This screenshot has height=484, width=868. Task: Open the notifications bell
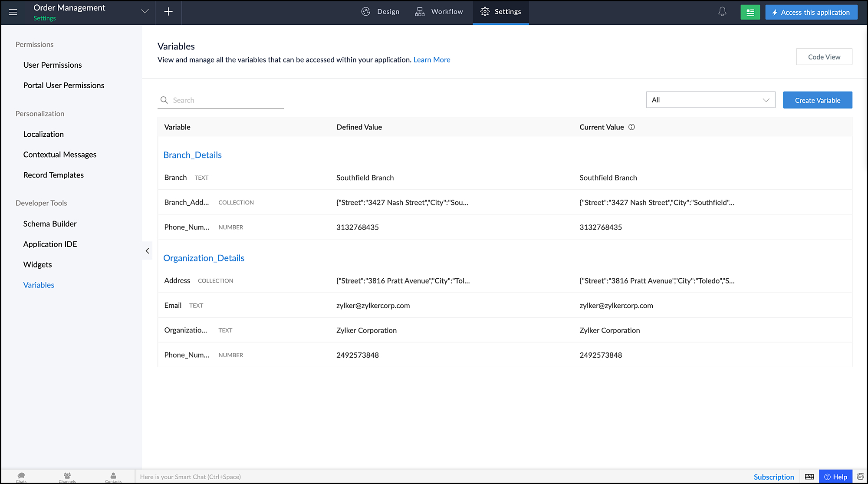tap(722, 12)
